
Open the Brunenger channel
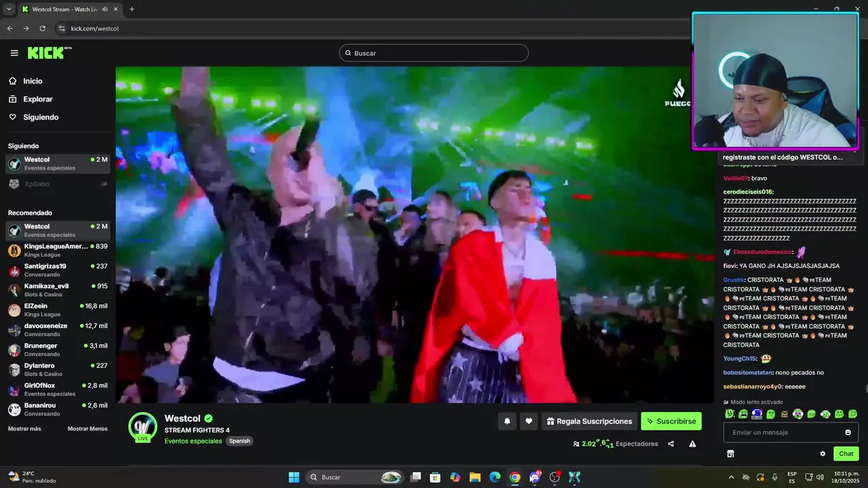(58, 349)
